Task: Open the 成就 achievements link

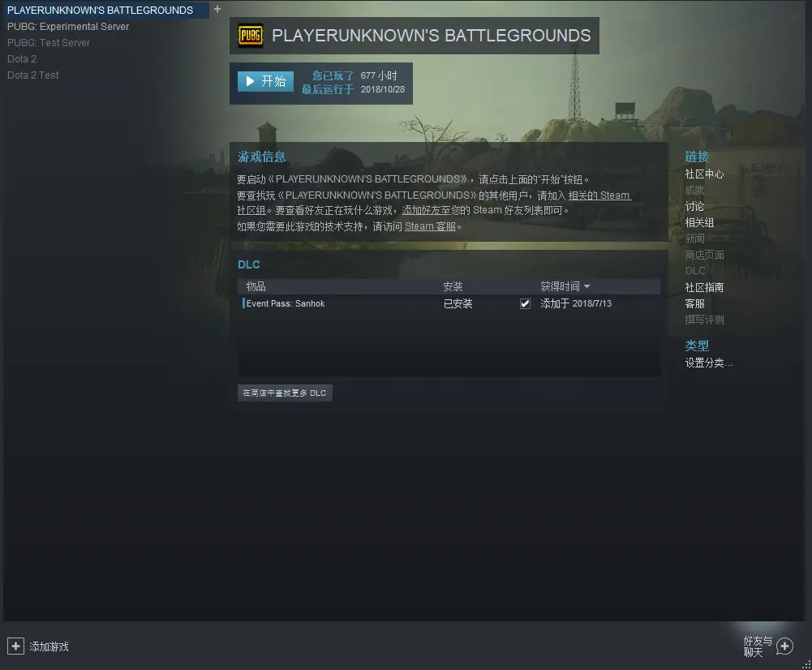Action: 695,190
